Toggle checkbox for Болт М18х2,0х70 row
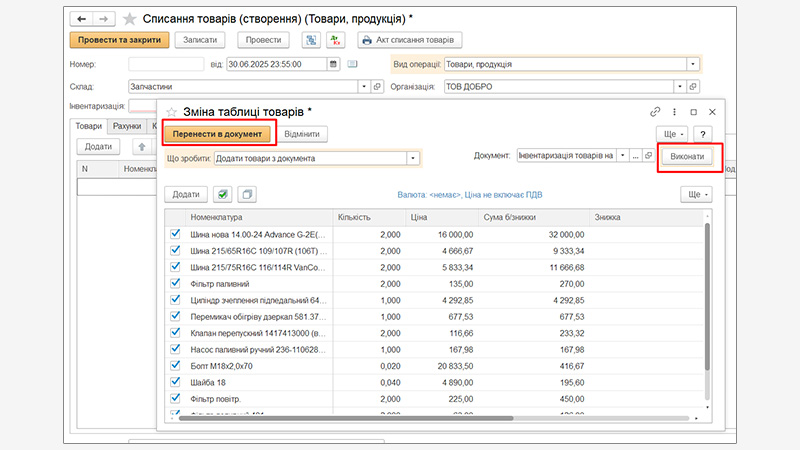The width and height of the screenshot is (800, 450). coord(176,365)
